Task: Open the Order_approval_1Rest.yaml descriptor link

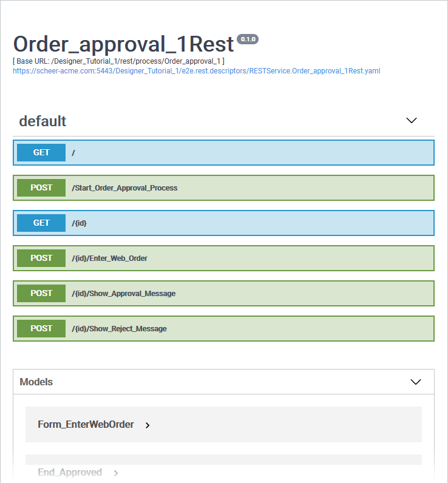Action: tap(197, 70)
